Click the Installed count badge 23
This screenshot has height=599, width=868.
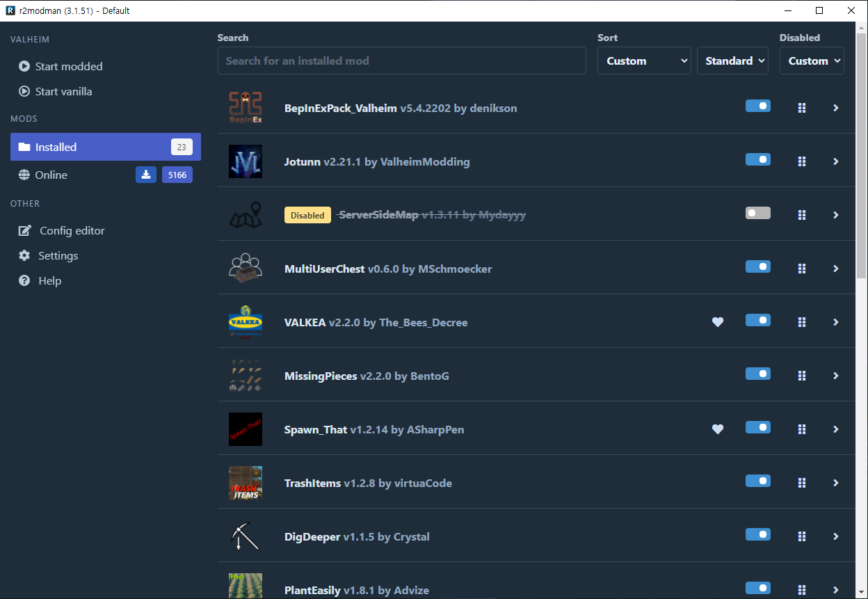click(x=182, y=147)
